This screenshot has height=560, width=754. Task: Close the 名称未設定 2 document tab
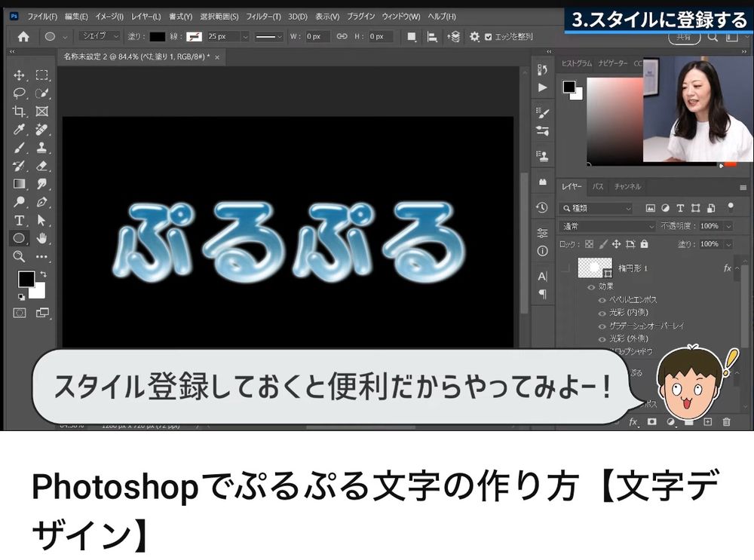[x=217, y=57]
